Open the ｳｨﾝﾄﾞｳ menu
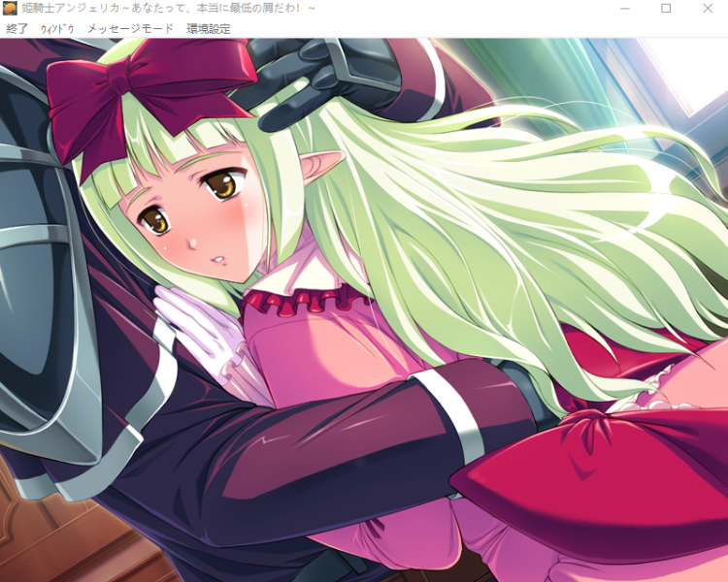The image size is (728, 582). click(x=56, y=29)
